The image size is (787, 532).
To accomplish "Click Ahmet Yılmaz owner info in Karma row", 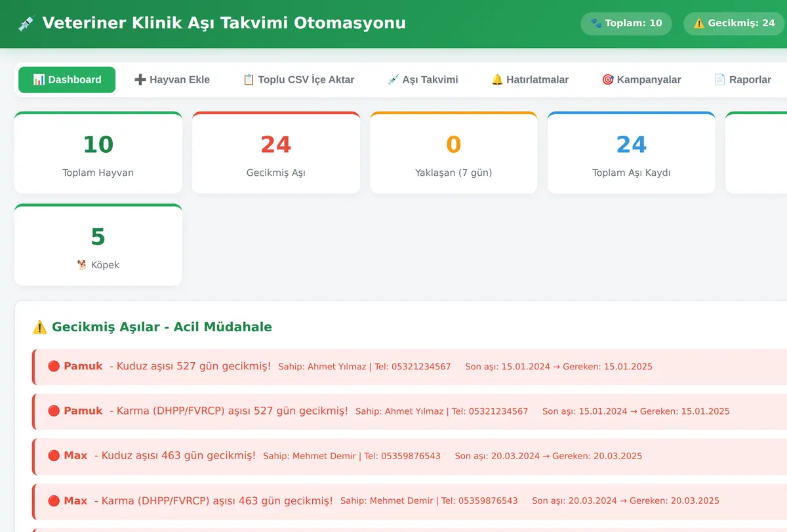I will pyautogui.click(x=441, y=411).
